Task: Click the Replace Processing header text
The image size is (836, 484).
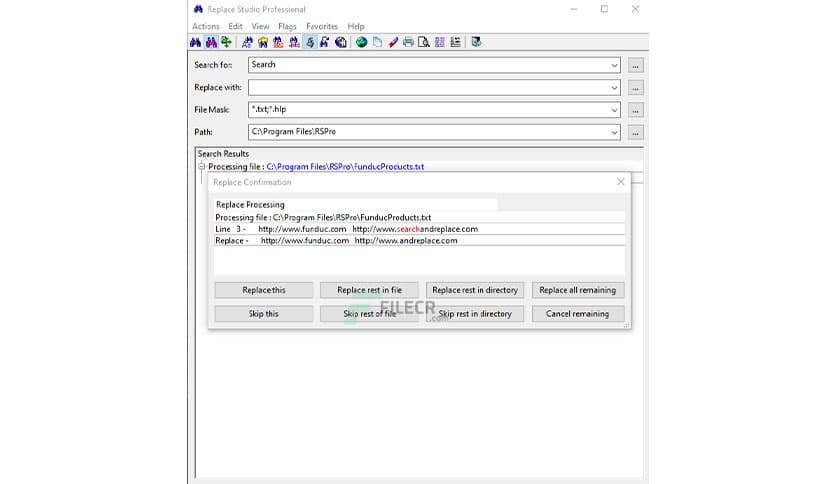Action: (250, 205)
